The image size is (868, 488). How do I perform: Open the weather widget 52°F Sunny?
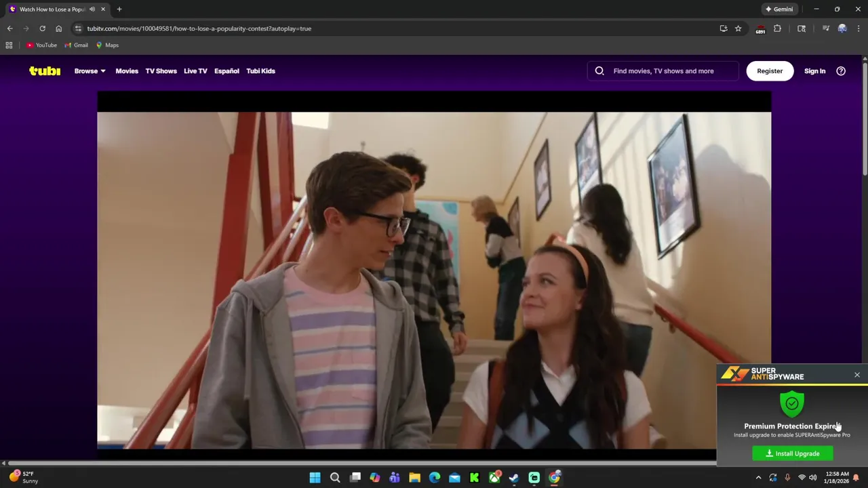click(22, 477)
